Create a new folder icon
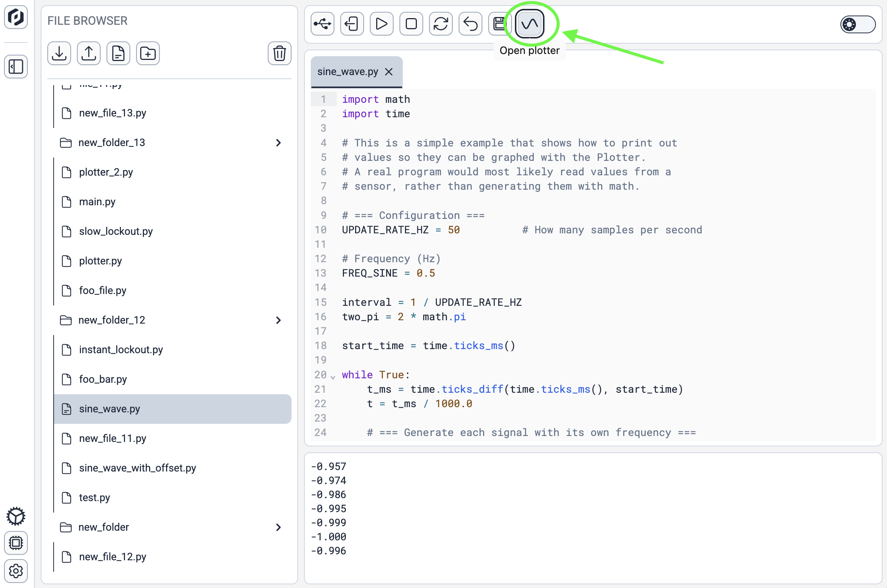 click(x=148, y=53)
